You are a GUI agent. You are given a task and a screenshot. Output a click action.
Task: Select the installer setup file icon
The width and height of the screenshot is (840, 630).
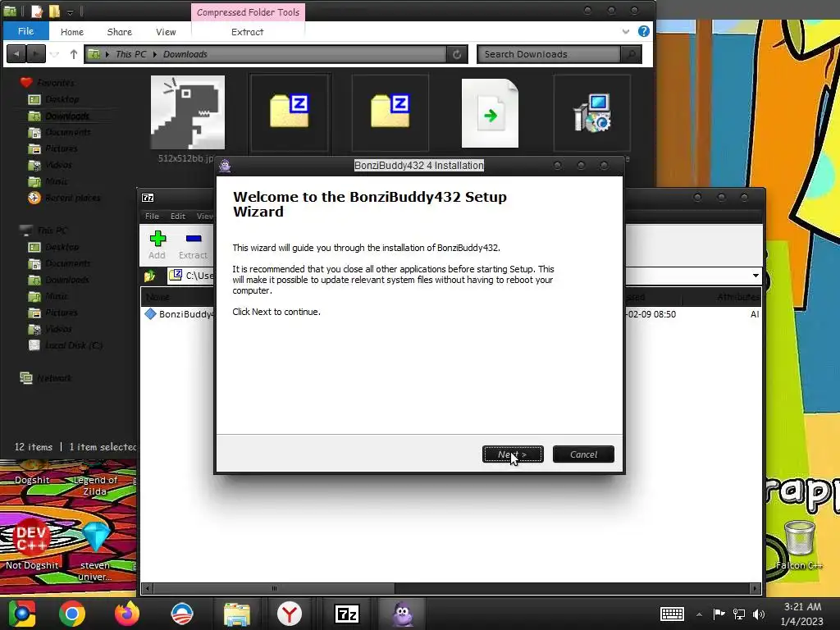coord(592,112)
